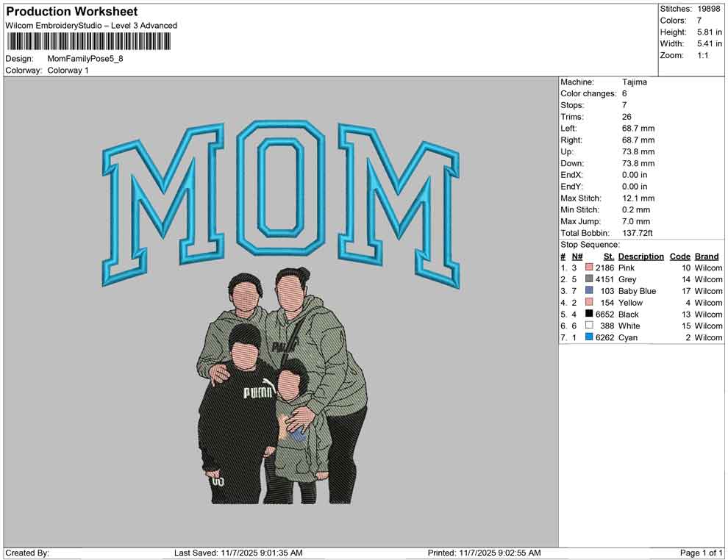Screen dimensions: 728x560
Task: Click the Pink thread color swatch
Action: point(588,268)
